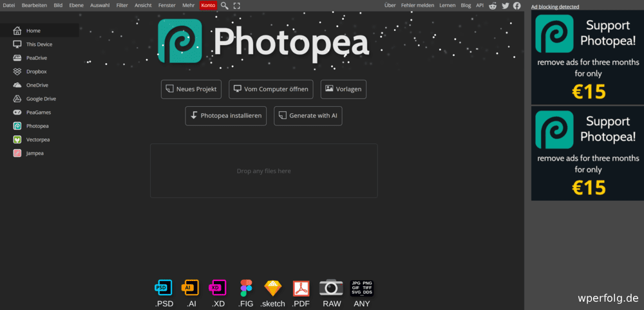This screenshot has height=310, width=644.
Task: Click the .sketch diamond icon
Action: [x=273, y=288]
